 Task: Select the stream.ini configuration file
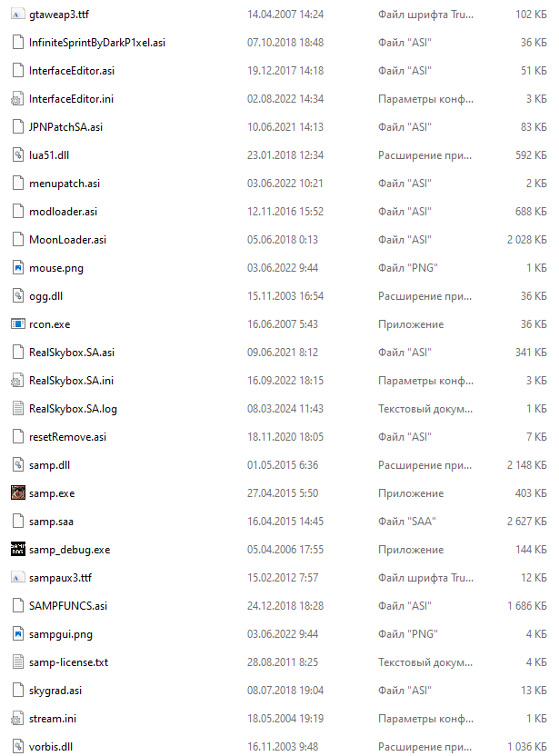[x=53, y=719]
